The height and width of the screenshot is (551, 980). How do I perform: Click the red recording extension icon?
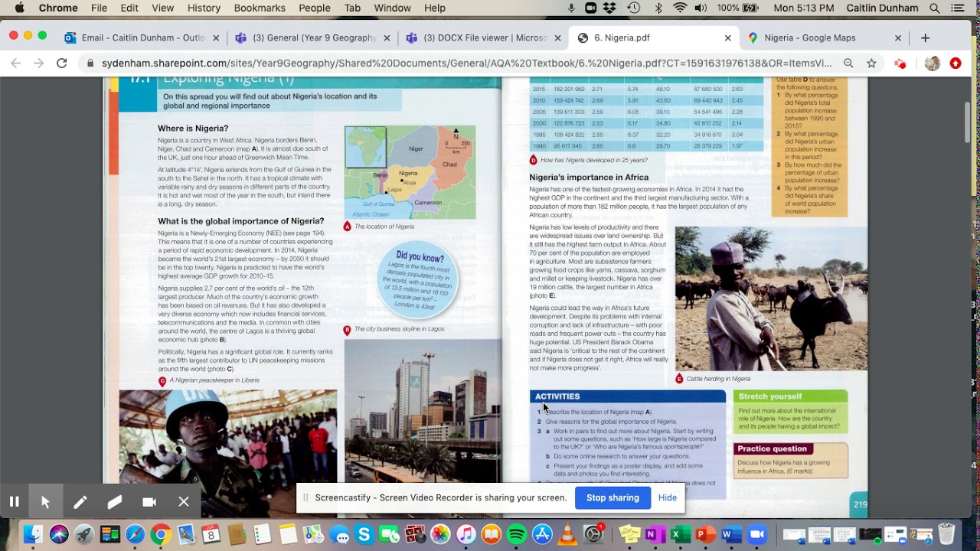[900, 64]
